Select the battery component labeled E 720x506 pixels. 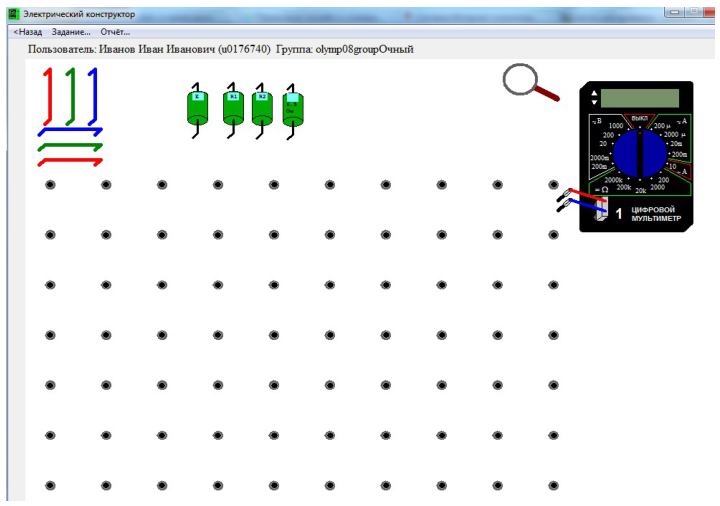197,110
